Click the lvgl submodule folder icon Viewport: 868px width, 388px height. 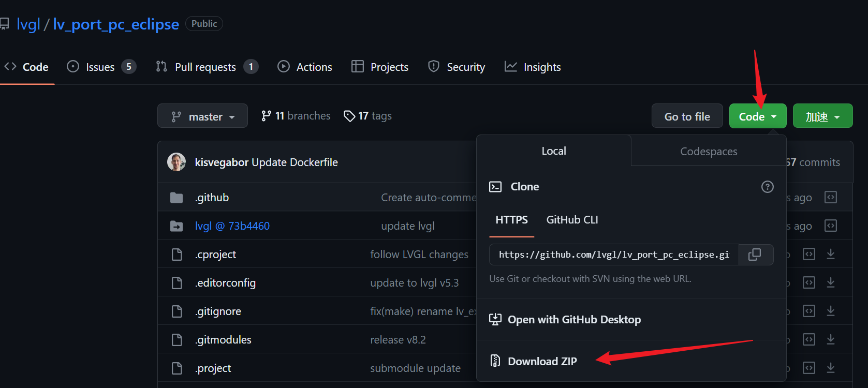click(x=176, y=226)
